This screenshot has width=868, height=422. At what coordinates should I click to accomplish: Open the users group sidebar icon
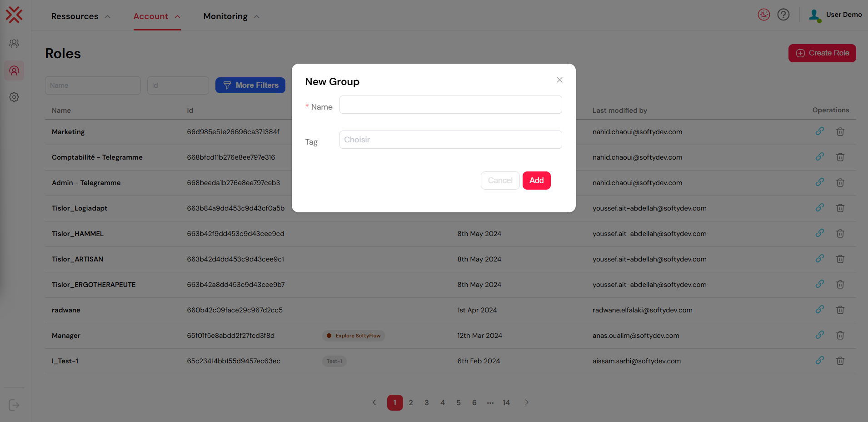[14, 44]
